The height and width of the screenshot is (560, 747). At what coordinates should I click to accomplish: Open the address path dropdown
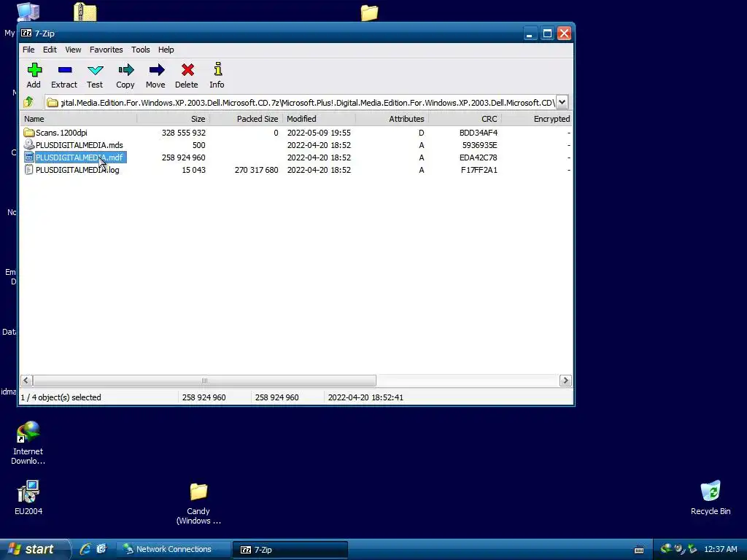pos(562,102)
